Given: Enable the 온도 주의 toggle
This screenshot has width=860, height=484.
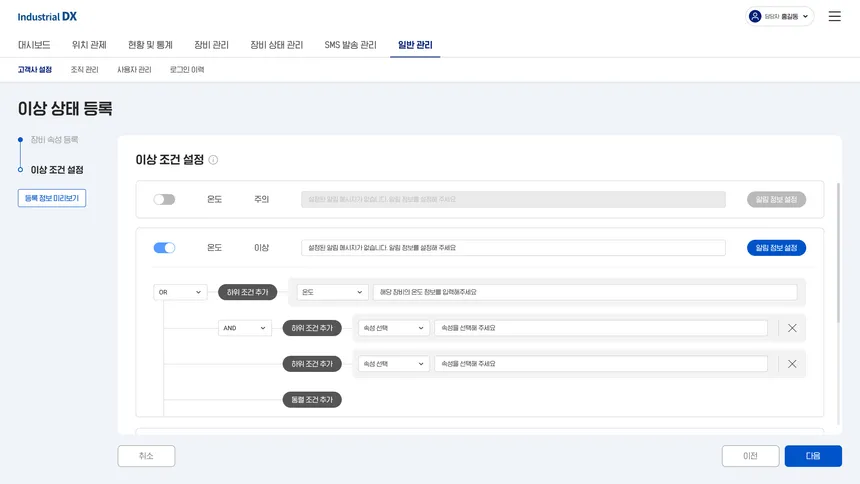Looking at the screenshot, I should tap(164, 199).
